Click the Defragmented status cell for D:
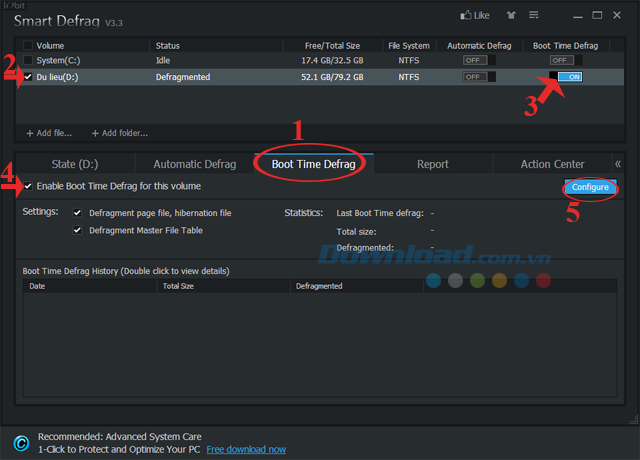The image size is (640, 460). (x=183, y=77)
